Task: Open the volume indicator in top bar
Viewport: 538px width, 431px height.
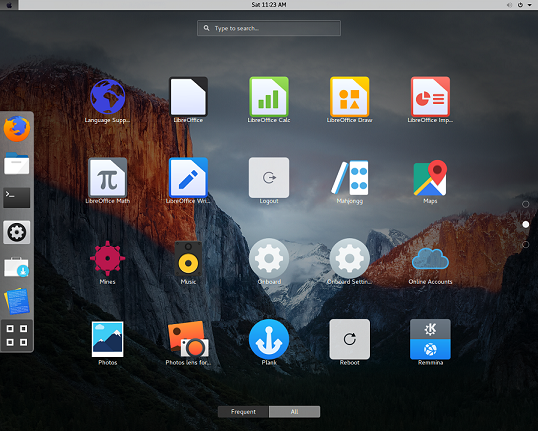Action: (x=510, y=4)
